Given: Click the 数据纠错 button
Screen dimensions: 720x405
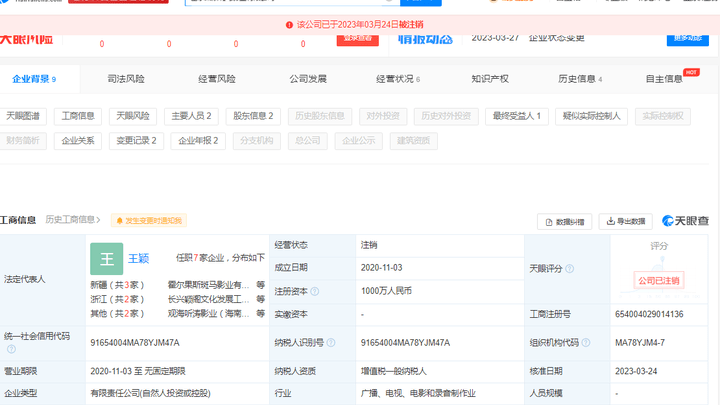Looking at the screenshot, I should click(x=564, y=222).
